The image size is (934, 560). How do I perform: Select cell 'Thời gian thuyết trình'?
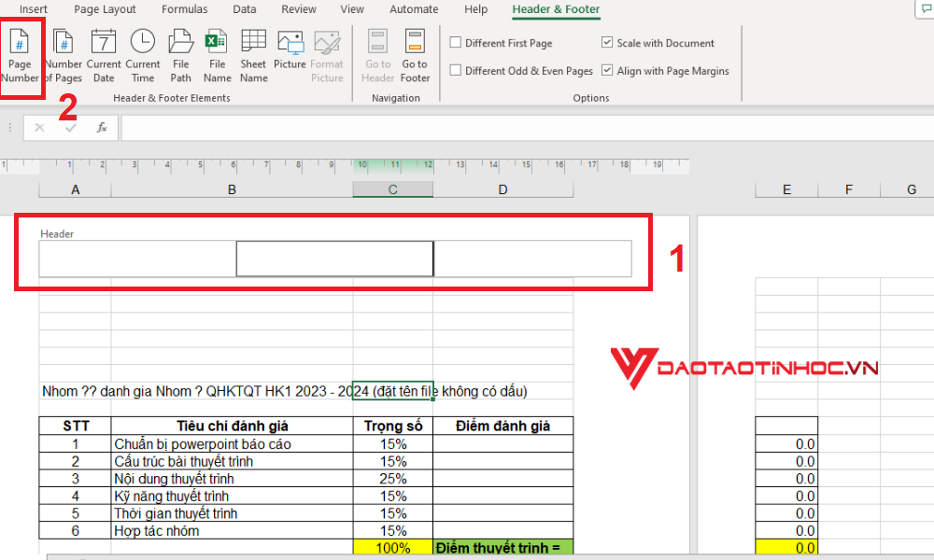tap(232, 513)
